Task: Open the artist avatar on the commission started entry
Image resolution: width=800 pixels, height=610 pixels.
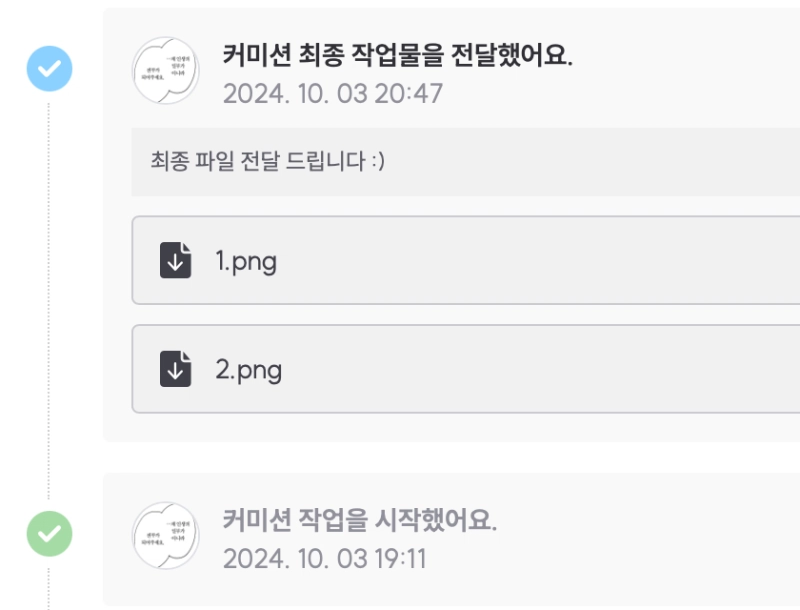Action: coord(166,536)
